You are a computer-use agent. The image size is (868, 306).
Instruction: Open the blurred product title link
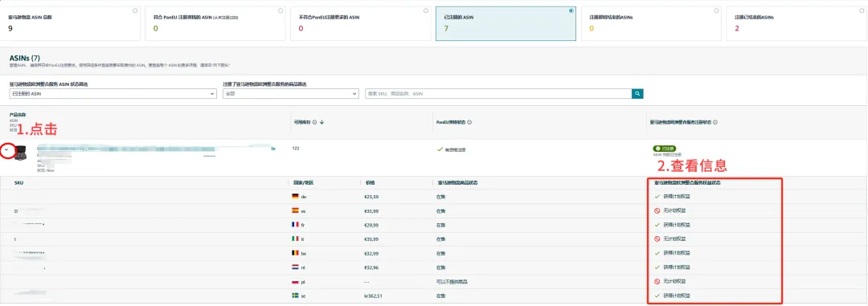pyautogui.click(x=156, y=149)
